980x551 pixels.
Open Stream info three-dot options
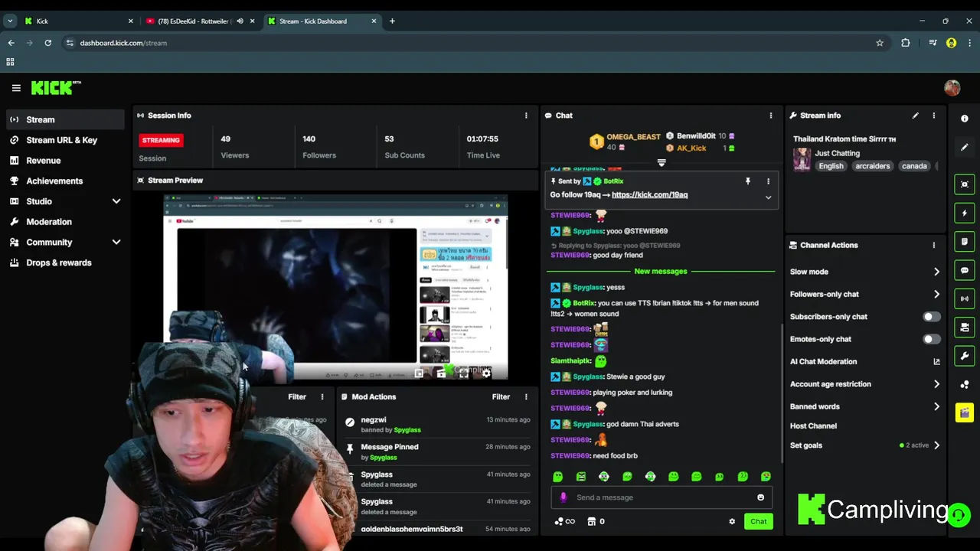tap(933, 116)
